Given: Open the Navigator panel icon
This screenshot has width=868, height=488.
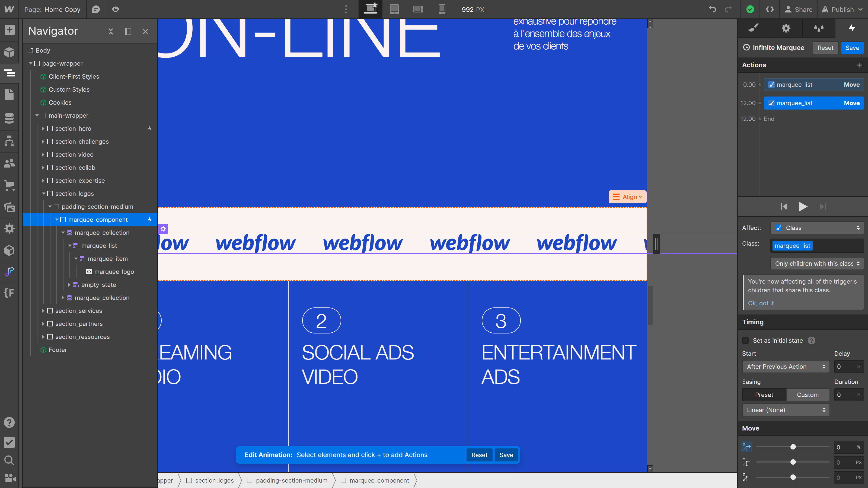Looking at the screenshot, I should 9,73.
